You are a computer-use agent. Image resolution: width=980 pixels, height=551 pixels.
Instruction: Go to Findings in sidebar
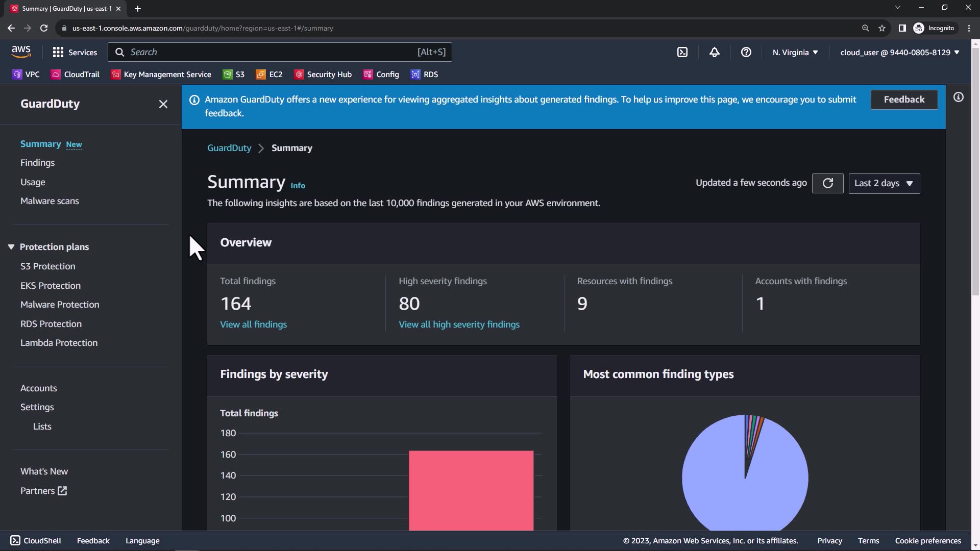pos(37,163)
